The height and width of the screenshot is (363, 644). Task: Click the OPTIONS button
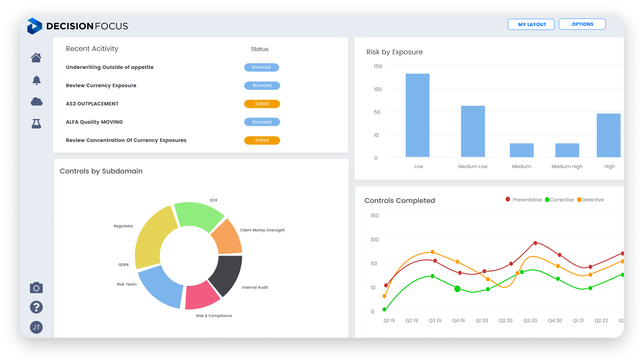[582, 24]
